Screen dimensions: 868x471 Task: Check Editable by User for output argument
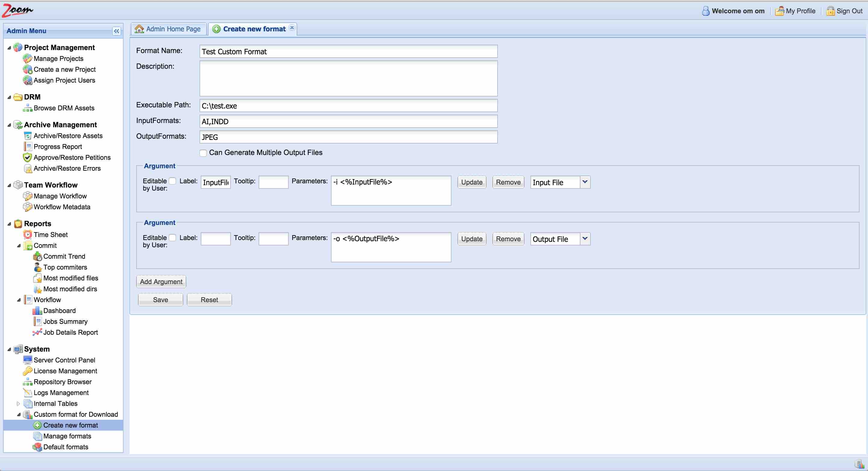(x=172, y=238)
